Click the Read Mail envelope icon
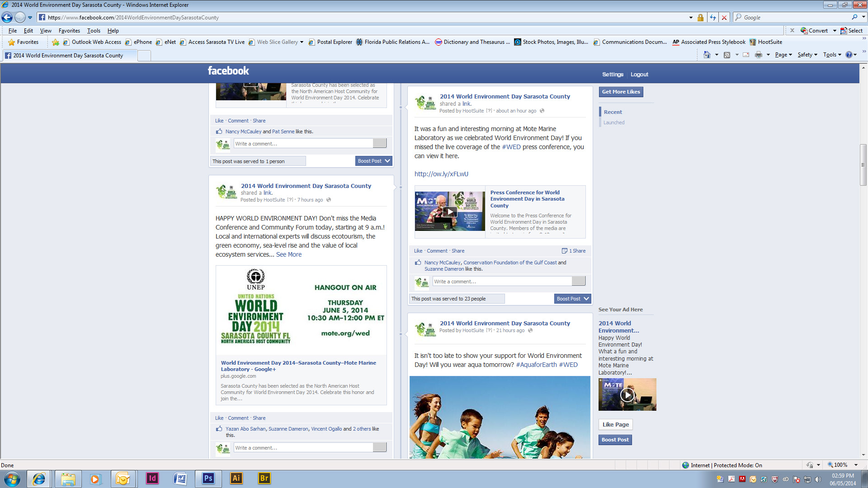Image resolution: width=868 pixels, height=488 pixels. [746, 55]
